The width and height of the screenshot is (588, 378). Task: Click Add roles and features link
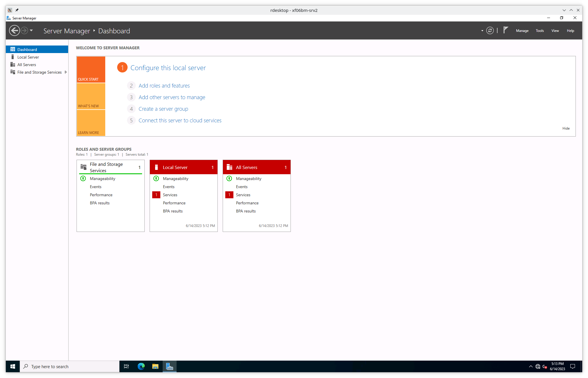164,86
